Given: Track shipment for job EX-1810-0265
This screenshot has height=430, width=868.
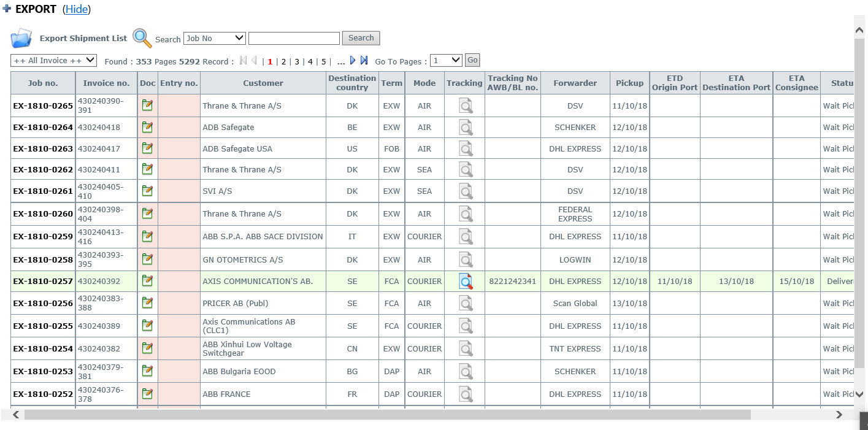Looking at the screenshot, I should 466,106.
